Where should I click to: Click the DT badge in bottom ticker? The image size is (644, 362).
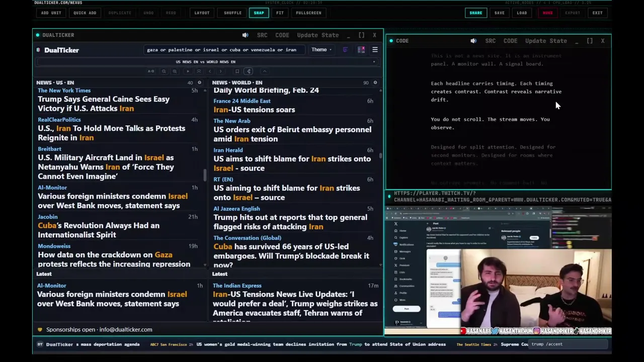click(x=40, y=344)
